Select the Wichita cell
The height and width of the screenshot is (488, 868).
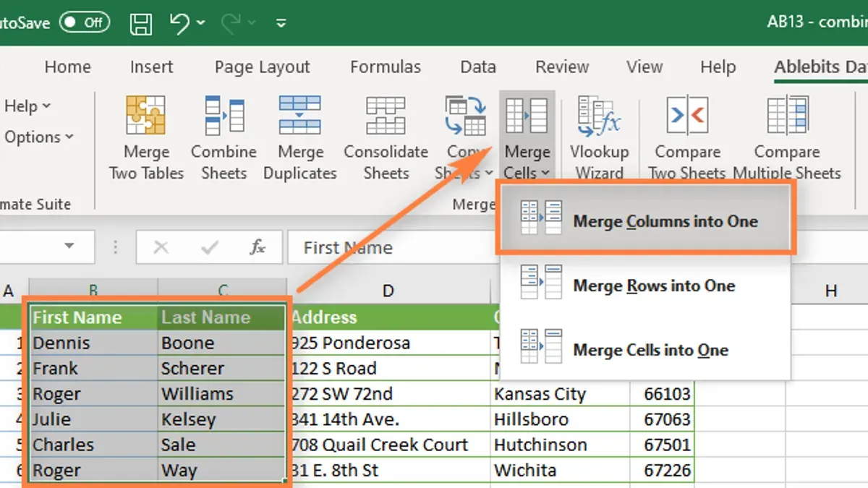click(x=561, y=470)
